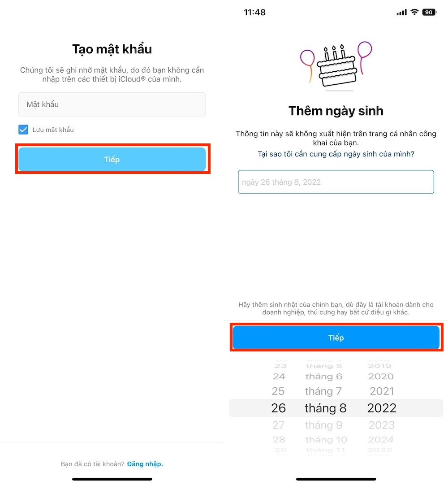Tap the 11:48 clock in the status bar

click(254, 12)
